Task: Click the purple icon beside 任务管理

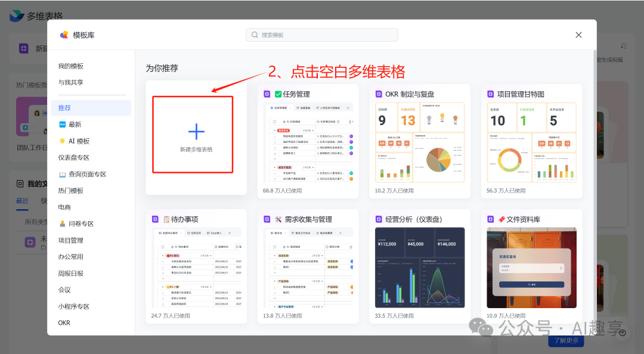Action: pos(267,94)
